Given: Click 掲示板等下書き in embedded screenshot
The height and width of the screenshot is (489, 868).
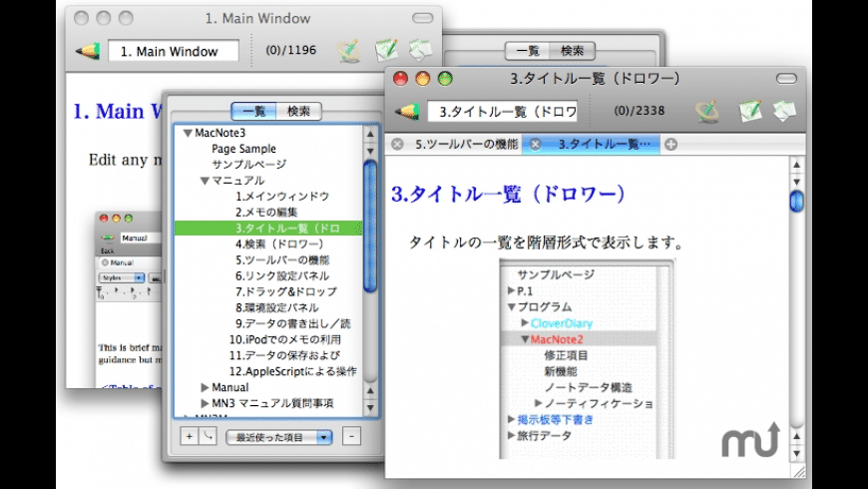Looking at the screenshot, I should 556,420.
